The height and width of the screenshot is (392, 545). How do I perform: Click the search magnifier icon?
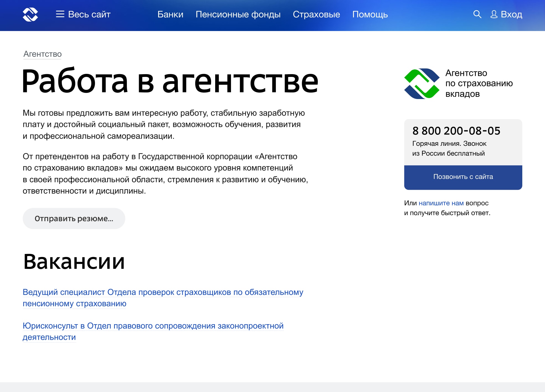point(477,14)
